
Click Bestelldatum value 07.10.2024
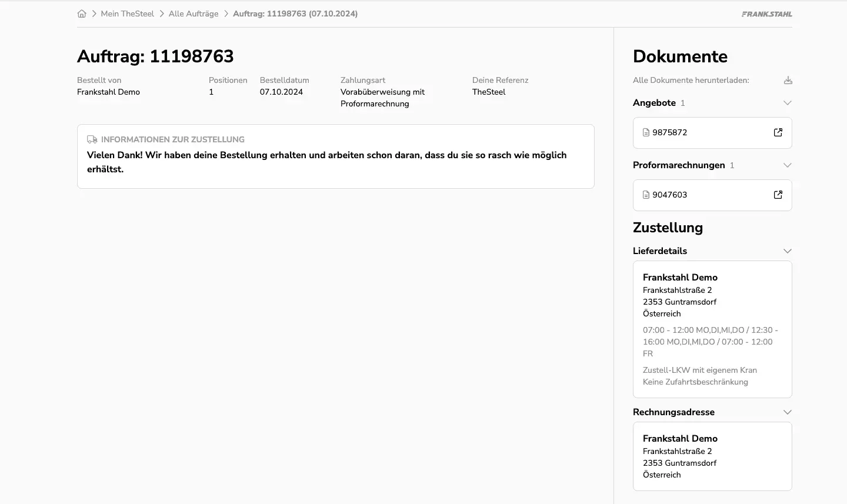pos(281,92)
